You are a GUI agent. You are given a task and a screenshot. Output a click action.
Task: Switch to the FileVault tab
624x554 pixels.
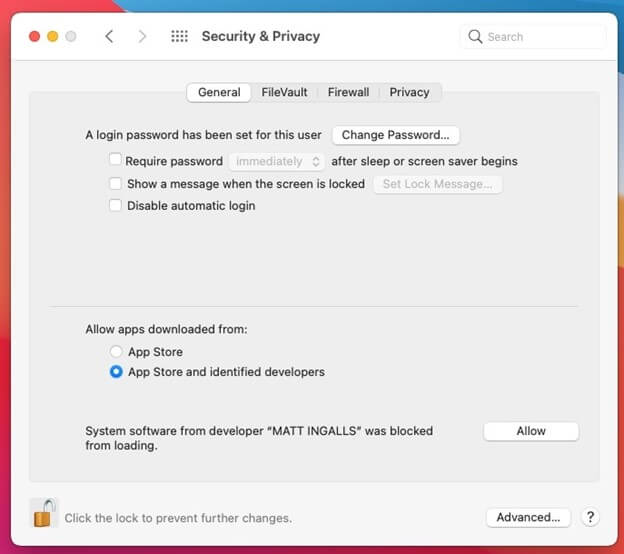[284, 92]
